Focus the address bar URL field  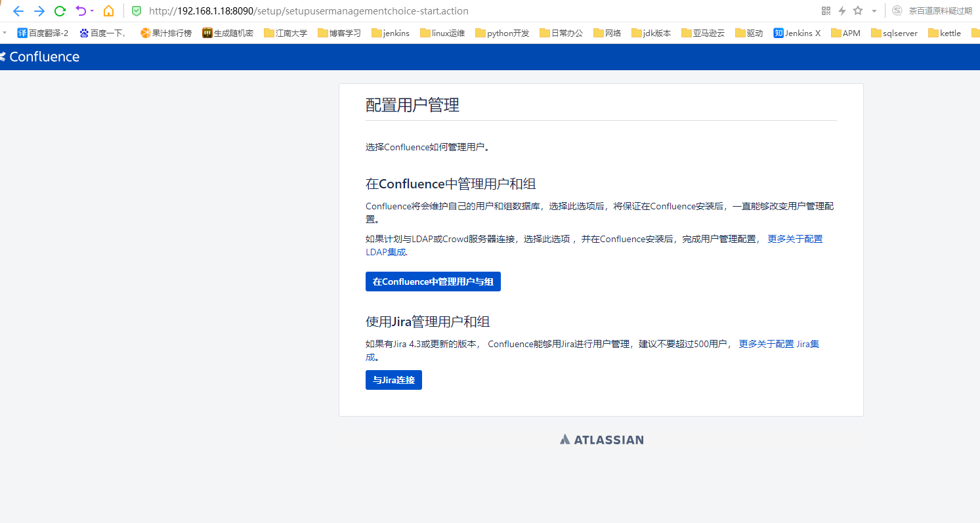pyautogui.click(x=309, y=11)
